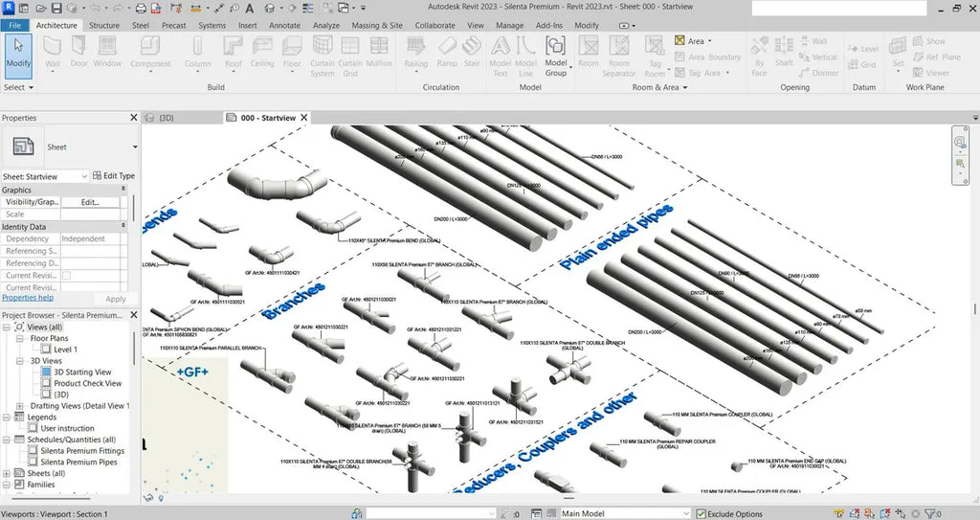
Task: Click the Apply button in Properties
Action: point(115,299)
